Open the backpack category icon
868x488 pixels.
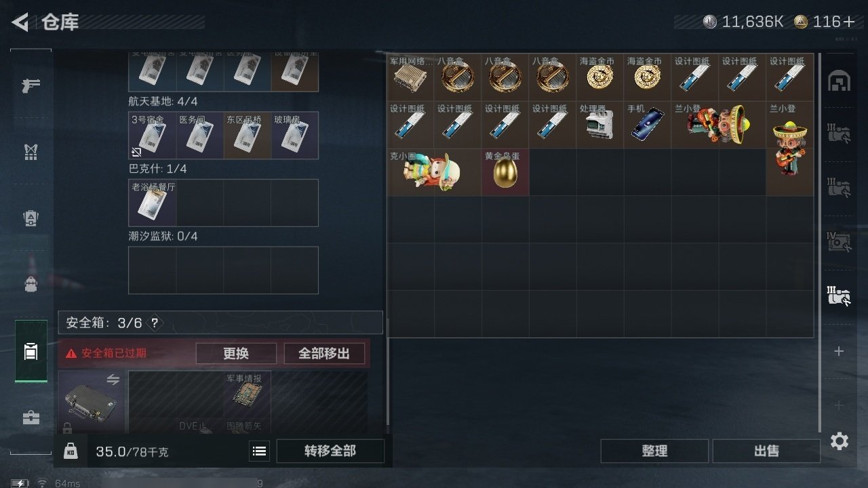coord(31,218)
